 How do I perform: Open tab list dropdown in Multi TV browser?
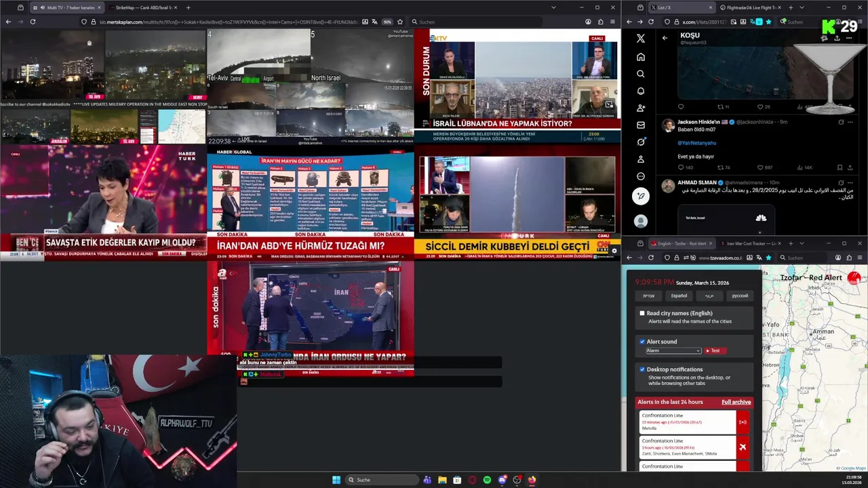(x=553, y=7)
